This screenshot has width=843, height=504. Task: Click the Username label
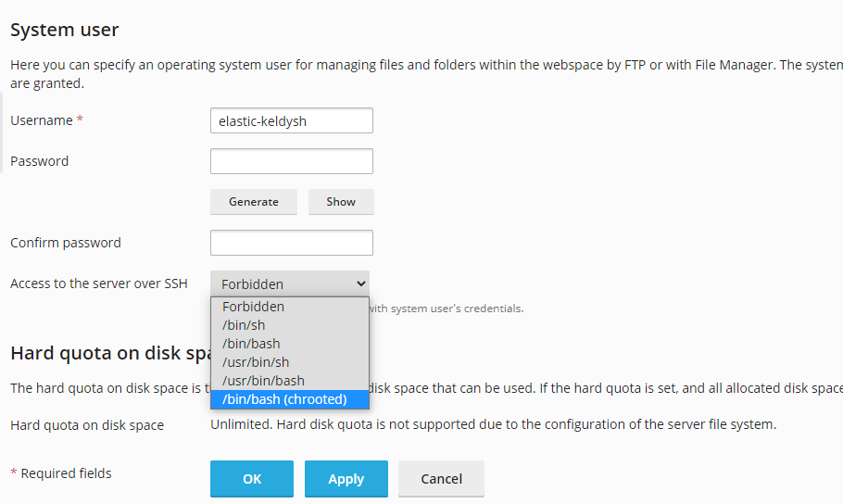pyautogui.click(x=46, y=120)
